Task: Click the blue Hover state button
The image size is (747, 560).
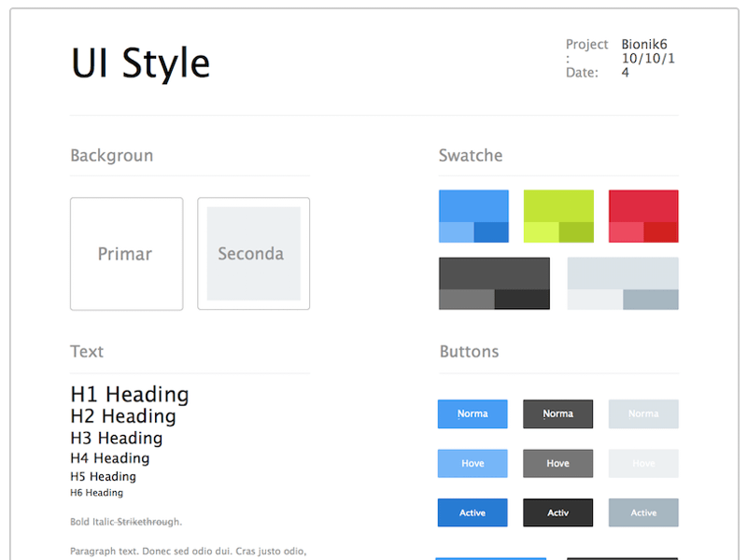Action: point(472,463)
